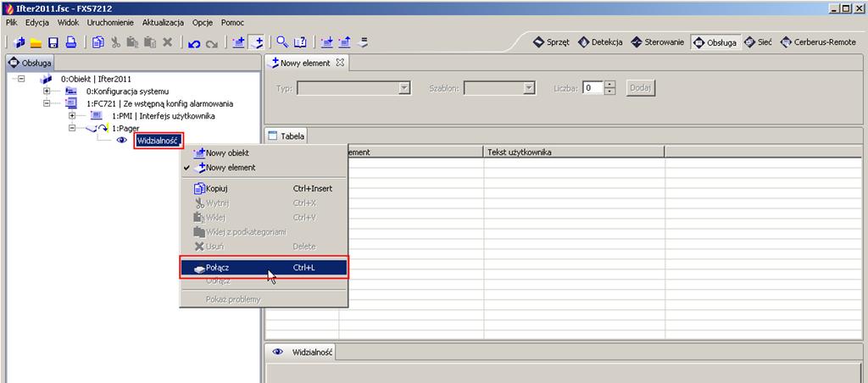868x383 pixels.
Task: Select the Obsługa tab above the tree
Action: (x=30, y=63)
